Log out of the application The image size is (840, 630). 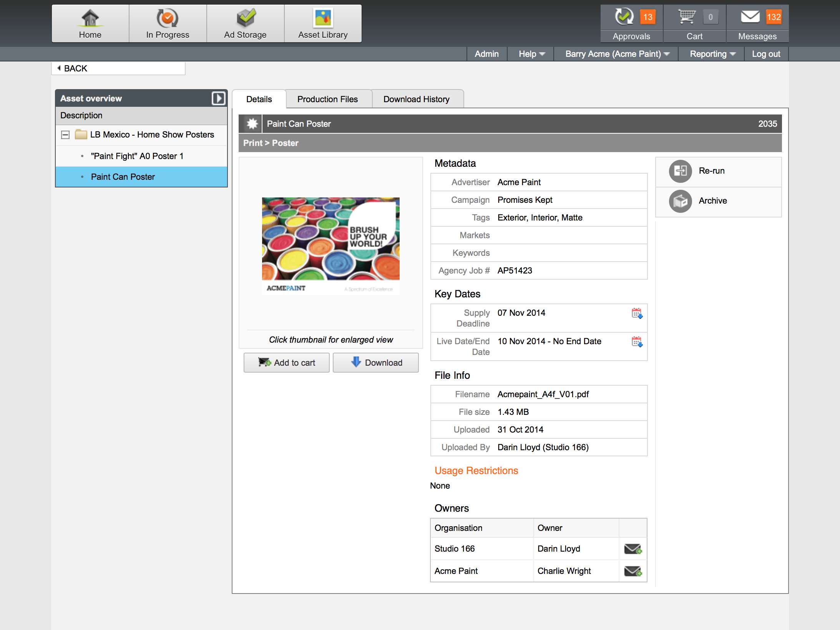click(766, 54)
